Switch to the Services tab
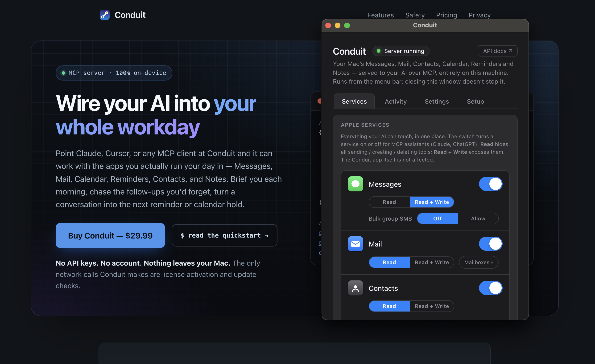Screen dimensions: 595x364 click(354, 101)
